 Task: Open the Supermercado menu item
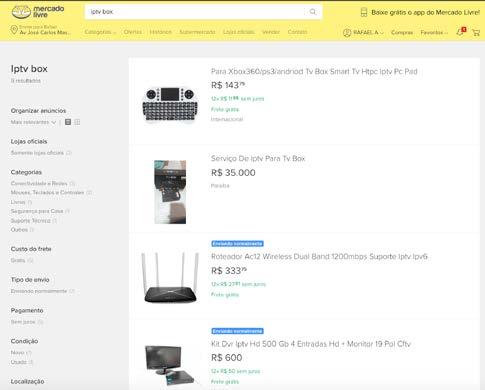coord(197,32)
